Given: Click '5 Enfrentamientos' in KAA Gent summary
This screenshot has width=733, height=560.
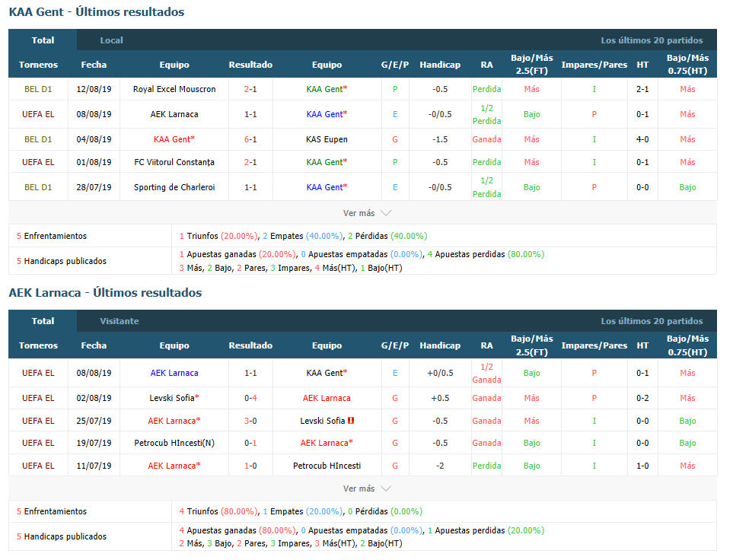Looking at the screenshot, I should pyautogui.click(x=52, y=236).
